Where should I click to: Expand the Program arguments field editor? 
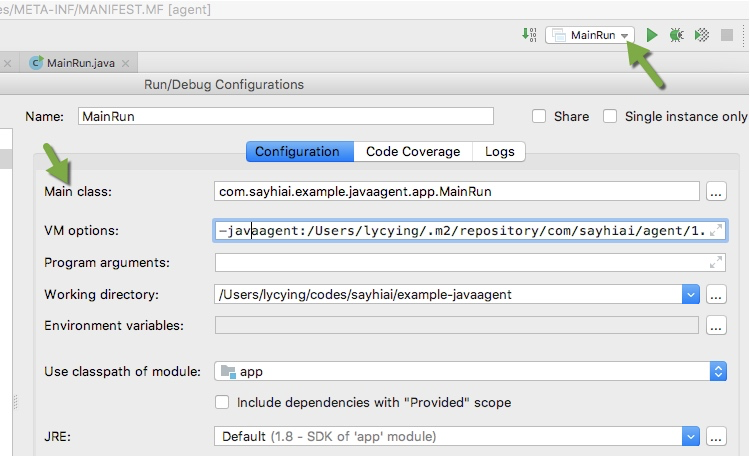coord(716,263)
